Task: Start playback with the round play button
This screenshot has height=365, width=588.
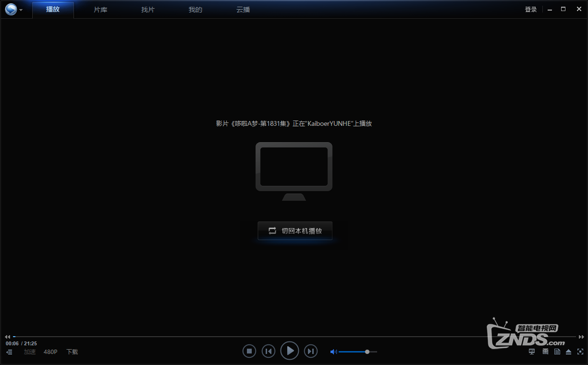Action: pyautogui.click(x=290, y=351)
